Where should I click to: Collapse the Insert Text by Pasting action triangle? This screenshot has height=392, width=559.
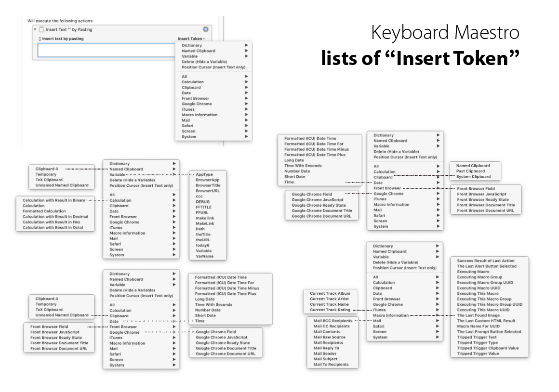pyautogui.click(x=35, y=29)
